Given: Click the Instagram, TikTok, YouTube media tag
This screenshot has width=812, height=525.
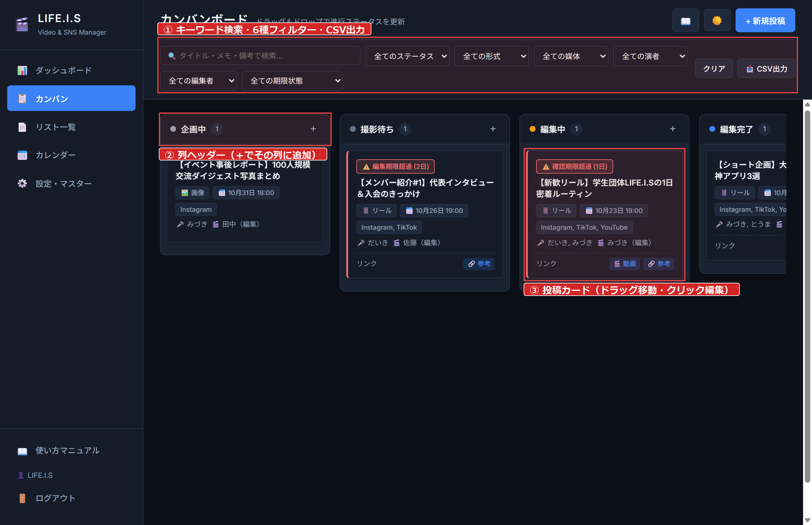Looking at the screenshot, I should click(x=584, y=227).
